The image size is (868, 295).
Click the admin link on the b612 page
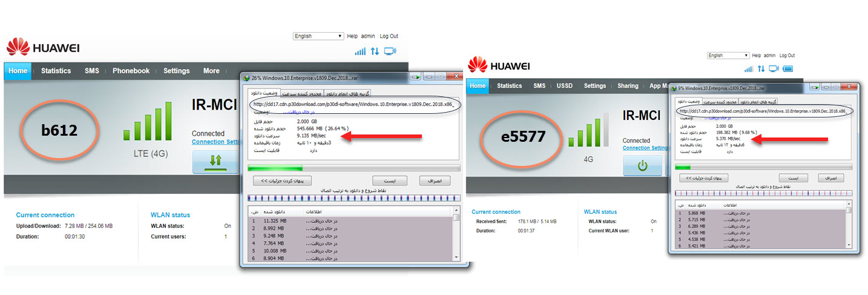368,36
